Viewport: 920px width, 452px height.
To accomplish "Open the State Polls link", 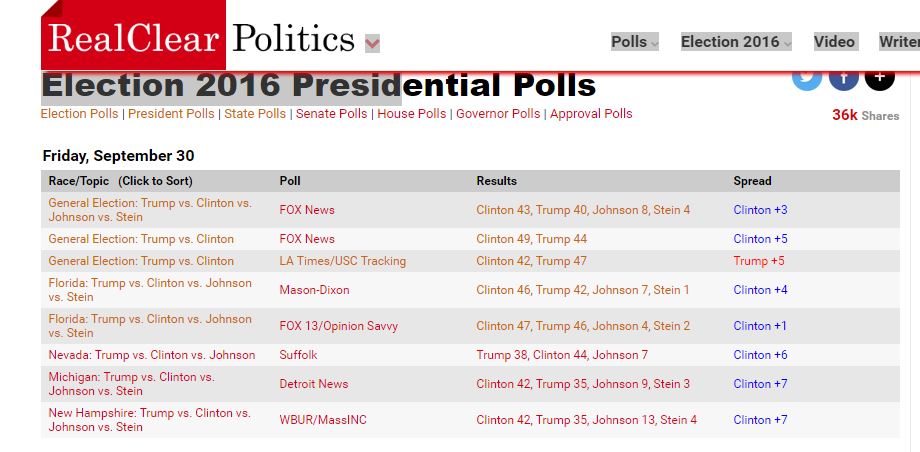I will (255, 114).
